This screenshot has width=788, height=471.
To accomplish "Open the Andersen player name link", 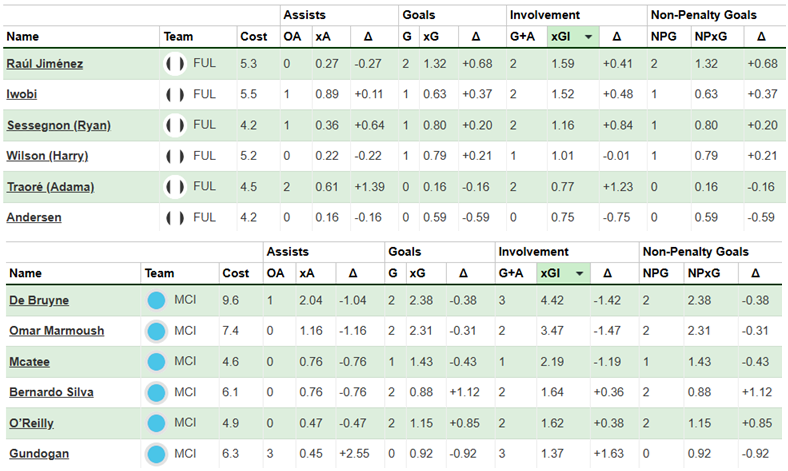I will (34, 217).
